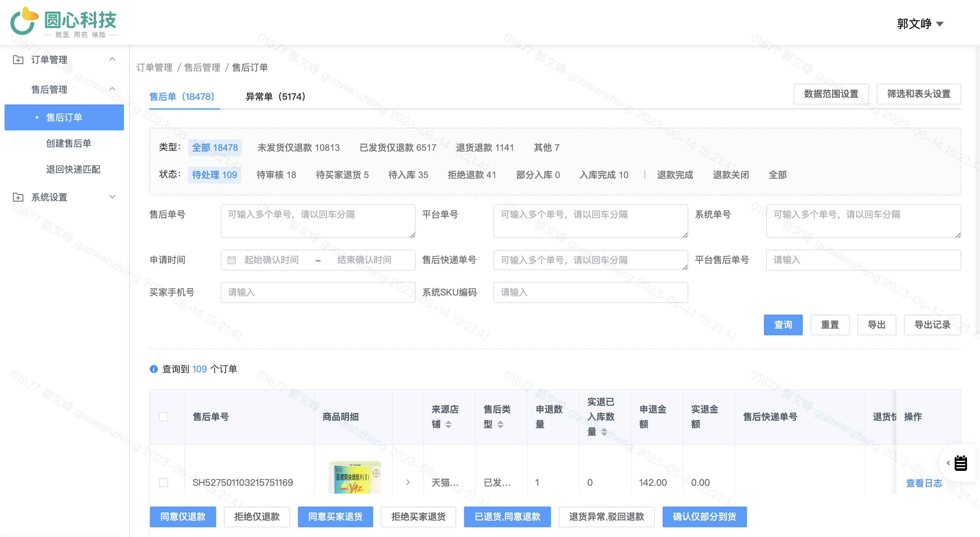Click the 订单管理 breadcrumb link
This screenshot has width=980, height=537.
[x=154, y=68]
